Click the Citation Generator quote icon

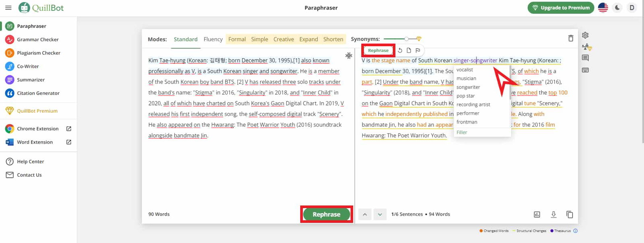tap(10, 93)
